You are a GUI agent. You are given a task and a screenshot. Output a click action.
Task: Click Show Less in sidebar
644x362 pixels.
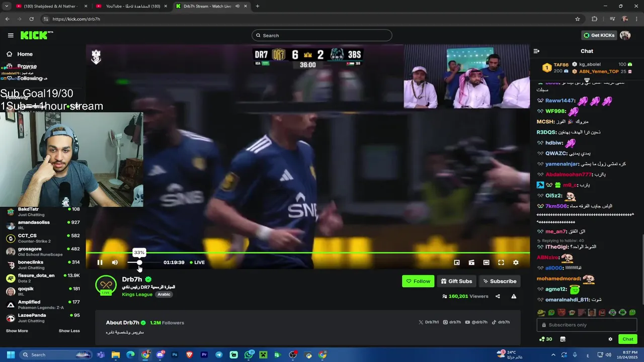click(69, 331)
